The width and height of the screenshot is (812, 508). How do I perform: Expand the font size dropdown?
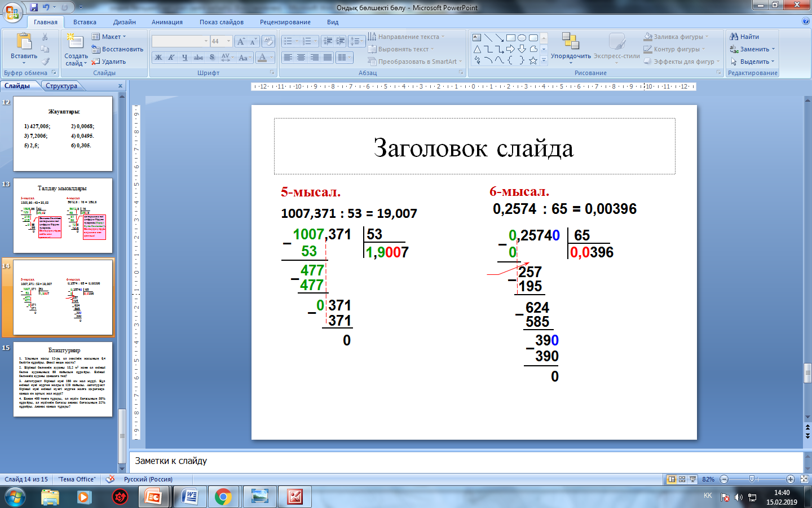[228, 41]
